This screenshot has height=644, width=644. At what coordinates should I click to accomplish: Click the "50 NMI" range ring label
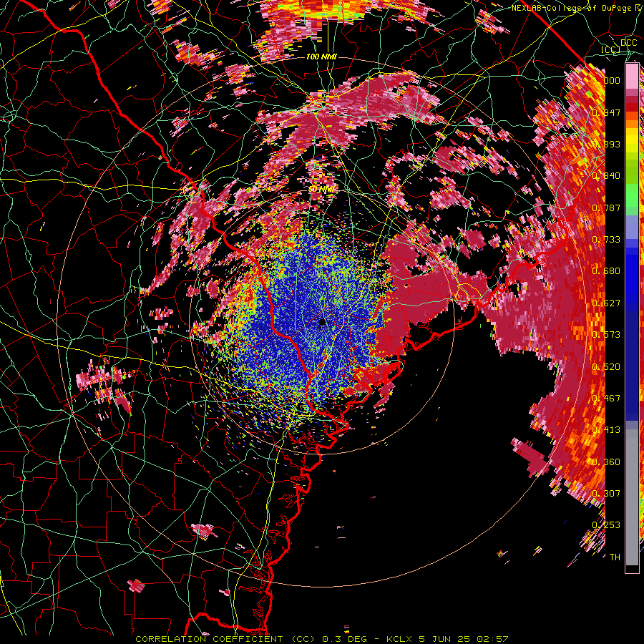[x=321, y=190]
